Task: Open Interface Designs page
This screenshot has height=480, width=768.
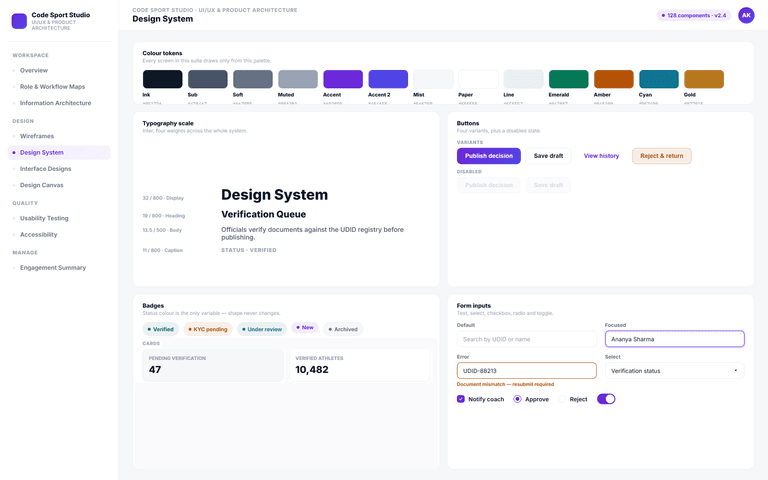Action: 46,168
